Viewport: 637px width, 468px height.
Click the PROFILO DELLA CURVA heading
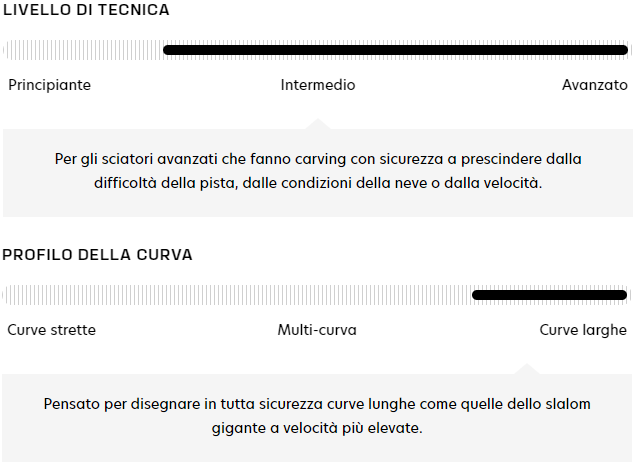(97, 255)
